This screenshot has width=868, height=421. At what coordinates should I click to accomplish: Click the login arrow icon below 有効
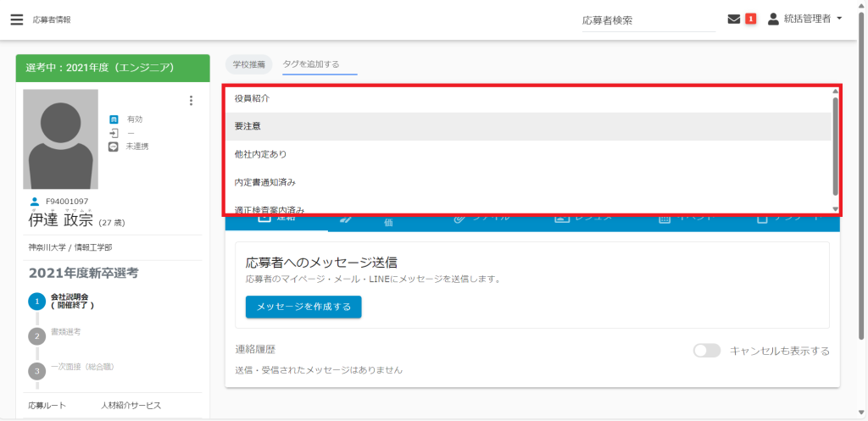(114, 133)
